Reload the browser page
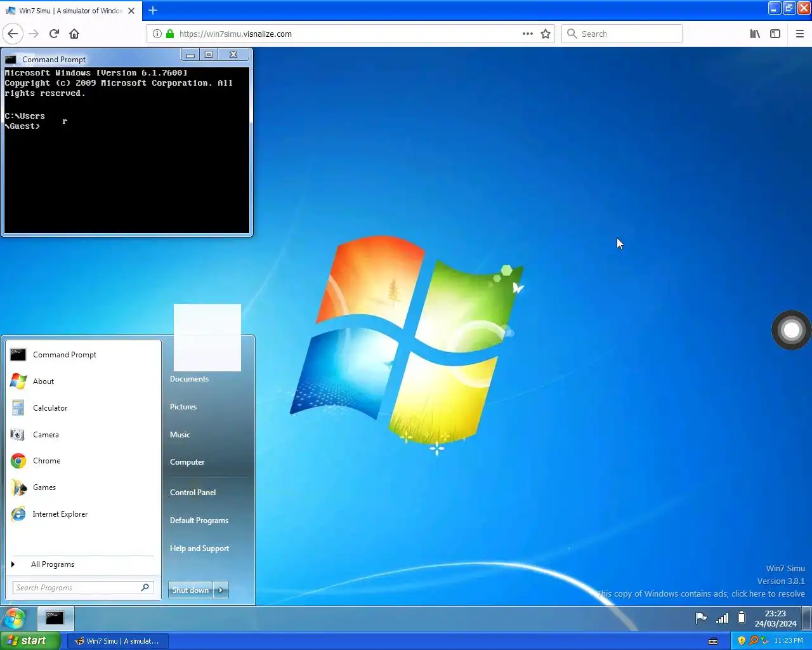The image size is (812, 650). (54, 34)
